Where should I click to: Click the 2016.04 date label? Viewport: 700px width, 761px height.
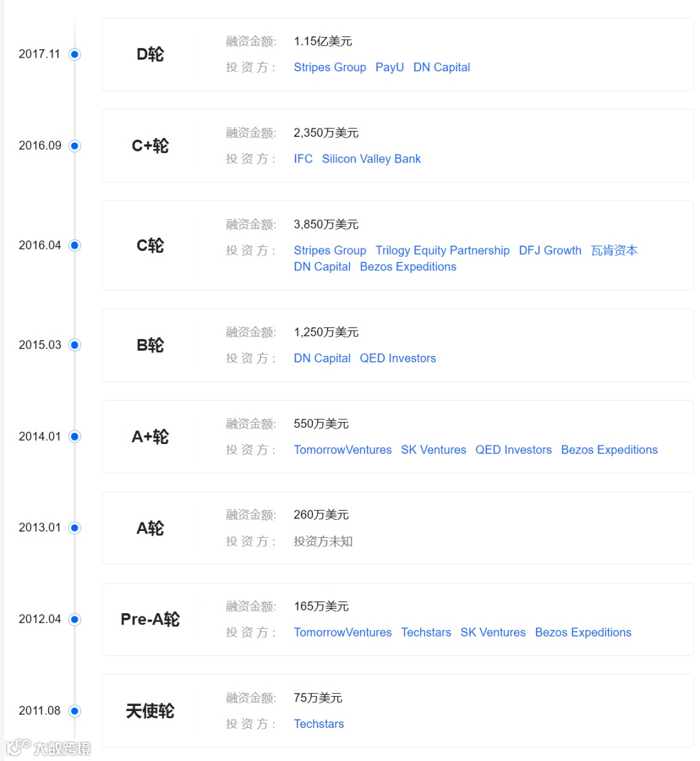click(40, 245)
